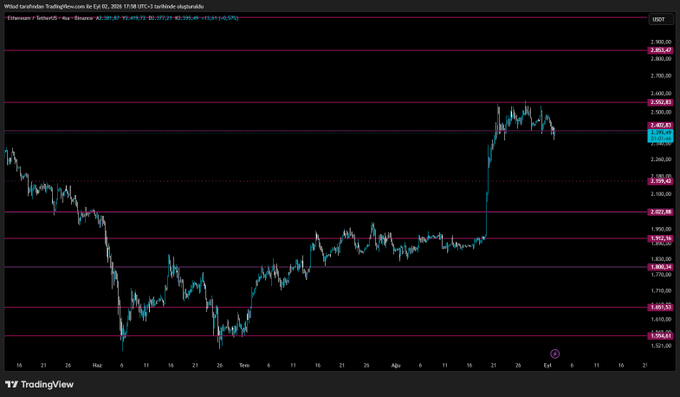Click the +13,61 (+0,57%) change value
The width and height of the screenshot is (680, 397).
[219, 18]
